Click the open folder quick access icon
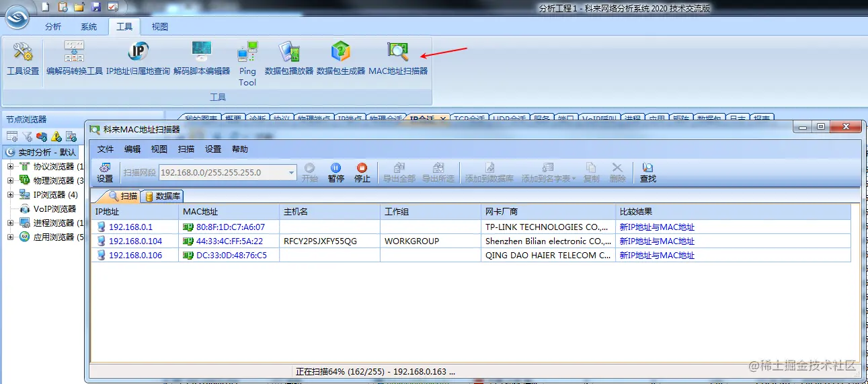 (x=79, y=7)
